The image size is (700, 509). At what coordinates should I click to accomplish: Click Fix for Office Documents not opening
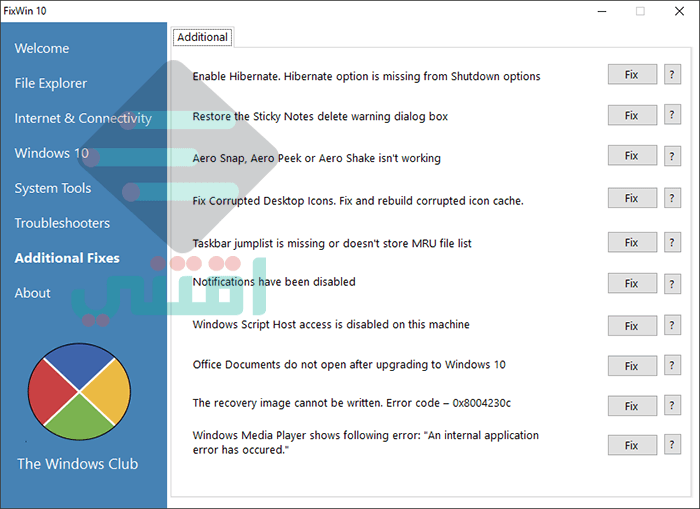(632, 366)
